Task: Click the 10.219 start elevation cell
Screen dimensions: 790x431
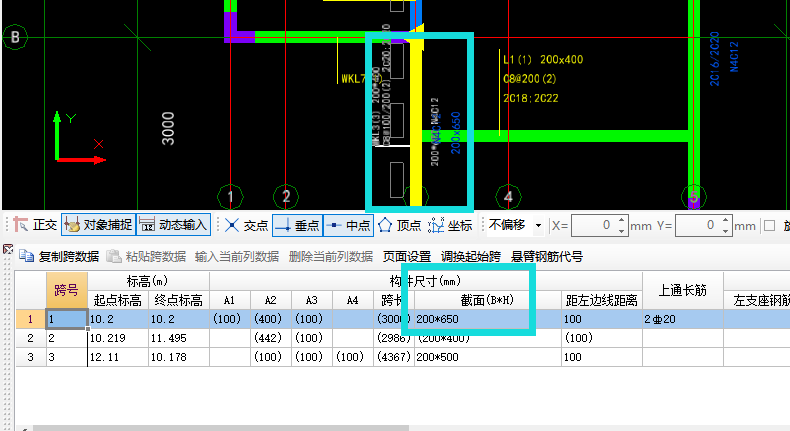Action: pos(118,338)
